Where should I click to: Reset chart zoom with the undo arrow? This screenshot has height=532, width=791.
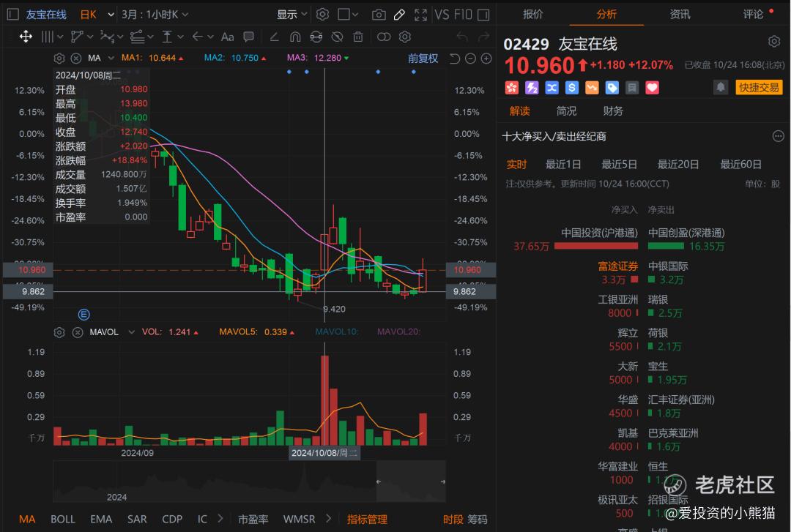[455, 59]
